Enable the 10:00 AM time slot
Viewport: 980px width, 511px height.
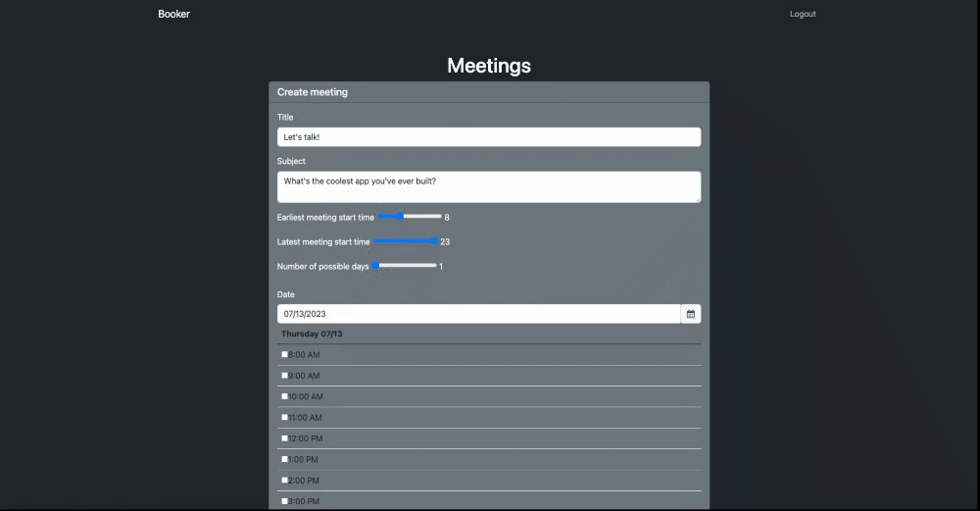pos(285,396)
